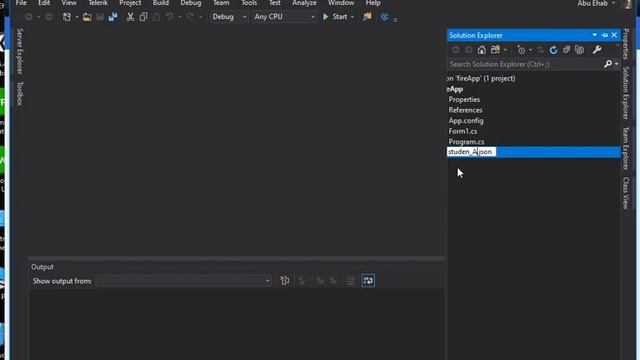The height and width of the screenshot is (360, 640).
Task: Click the Save toolbar icon
Action: [100, 17]
